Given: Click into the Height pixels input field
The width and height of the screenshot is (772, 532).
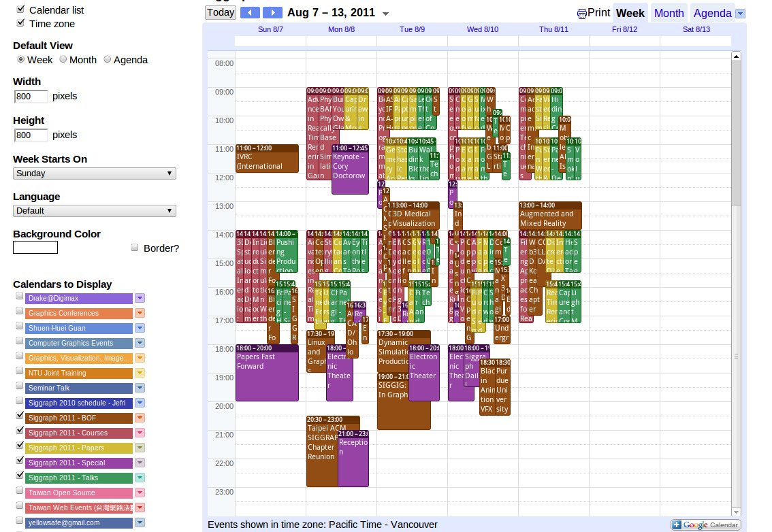Looking at the screenshot, I should click(31, 135).
